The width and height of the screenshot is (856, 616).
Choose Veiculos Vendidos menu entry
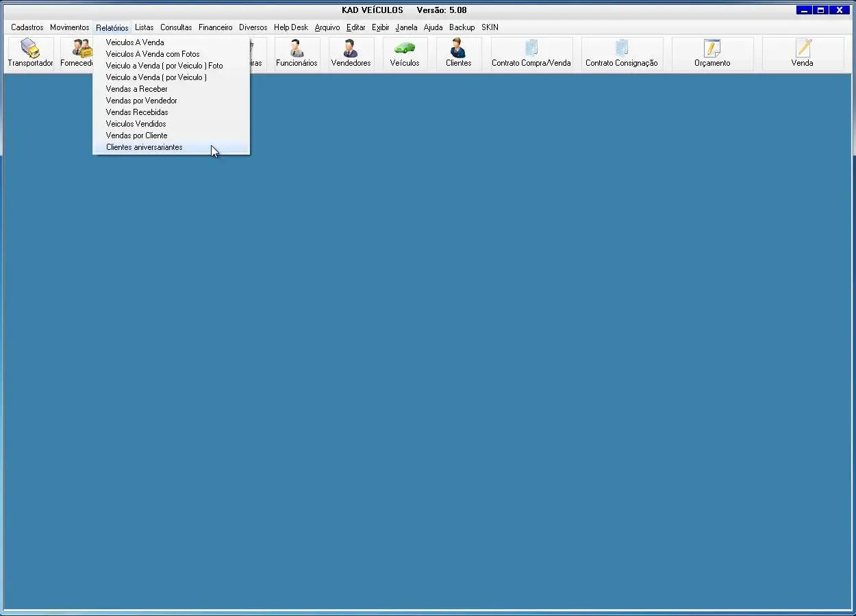coord(136,124)
